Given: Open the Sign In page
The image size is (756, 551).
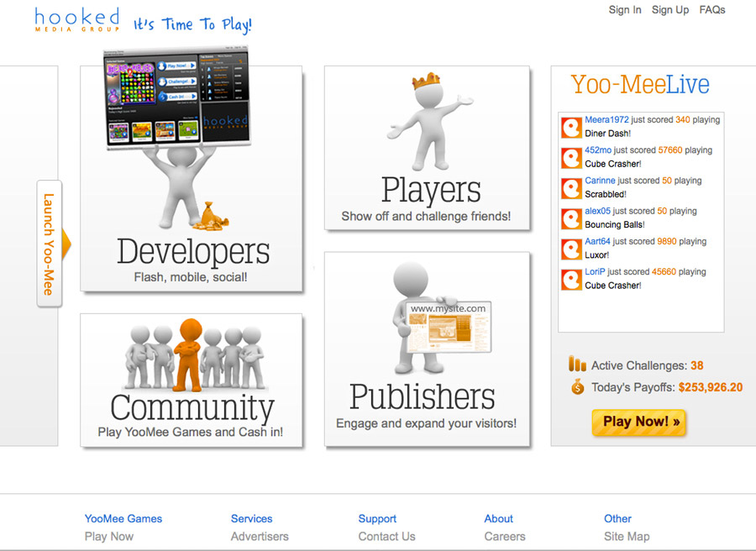Looking at the screenshot, I should coord(625,10).
